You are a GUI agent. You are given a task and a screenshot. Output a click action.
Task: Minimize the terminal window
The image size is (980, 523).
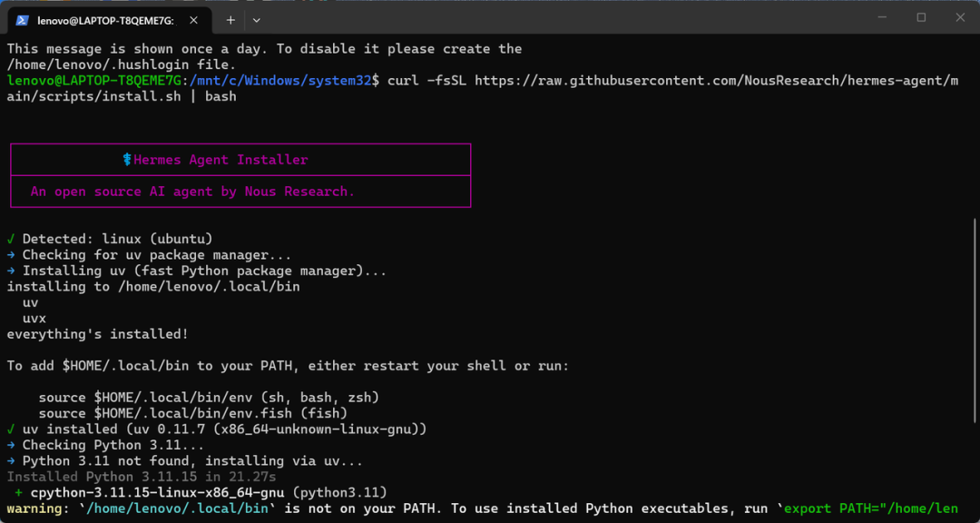pos(880,17)
